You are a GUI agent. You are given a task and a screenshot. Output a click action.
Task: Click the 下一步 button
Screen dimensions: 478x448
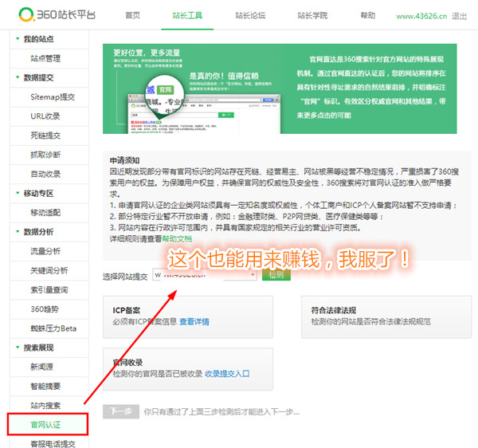[121, 411]
